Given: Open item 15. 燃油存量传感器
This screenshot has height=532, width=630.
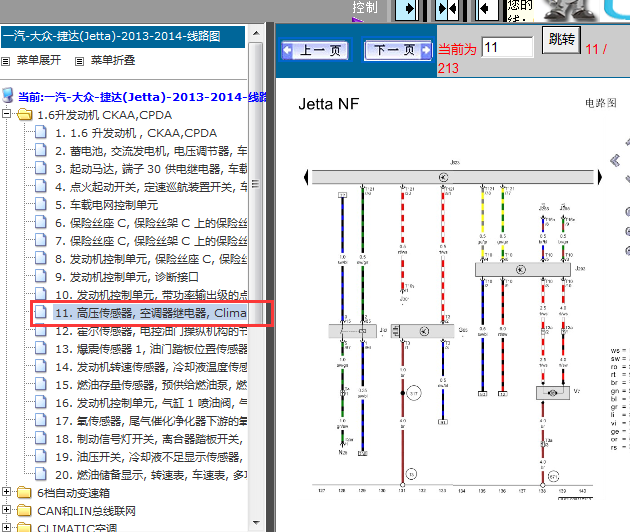Looking at the screenshot, I should point(151,385).
